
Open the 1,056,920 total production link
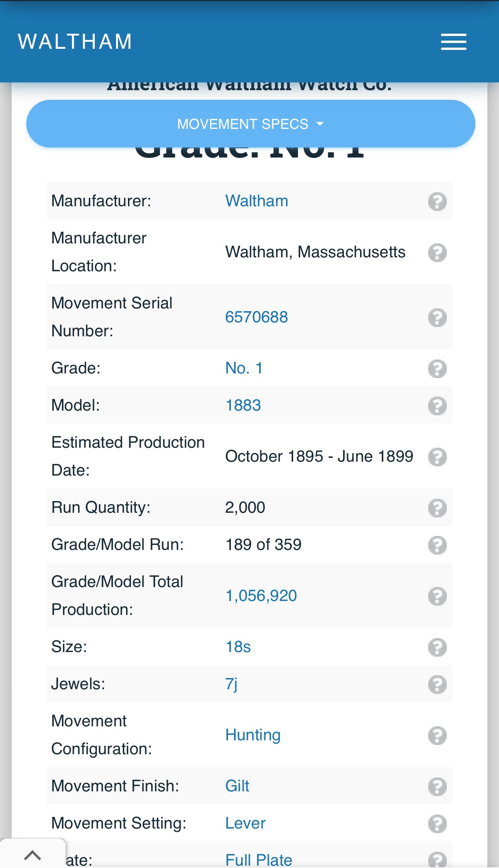coord(261,596)
